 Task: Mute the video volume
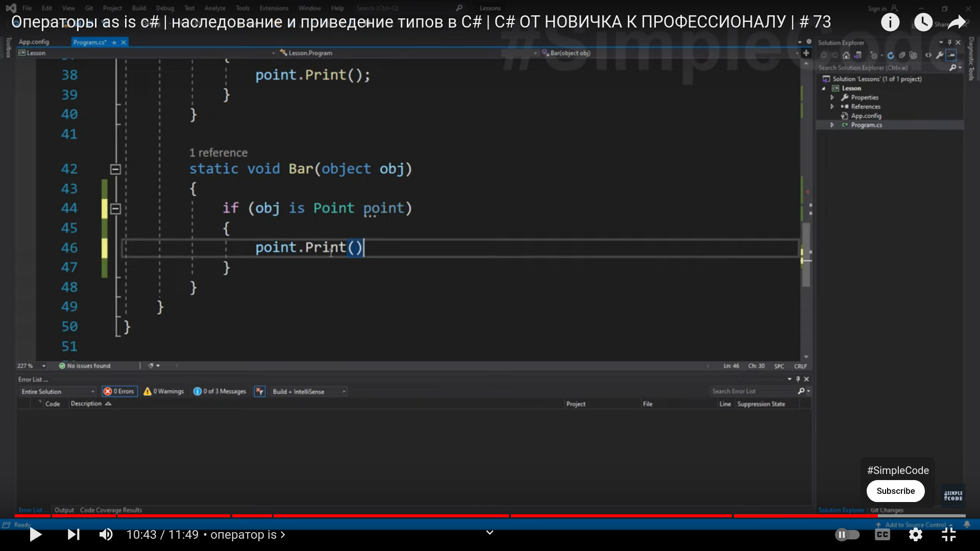pyautogui.click(x=106, y=534)
